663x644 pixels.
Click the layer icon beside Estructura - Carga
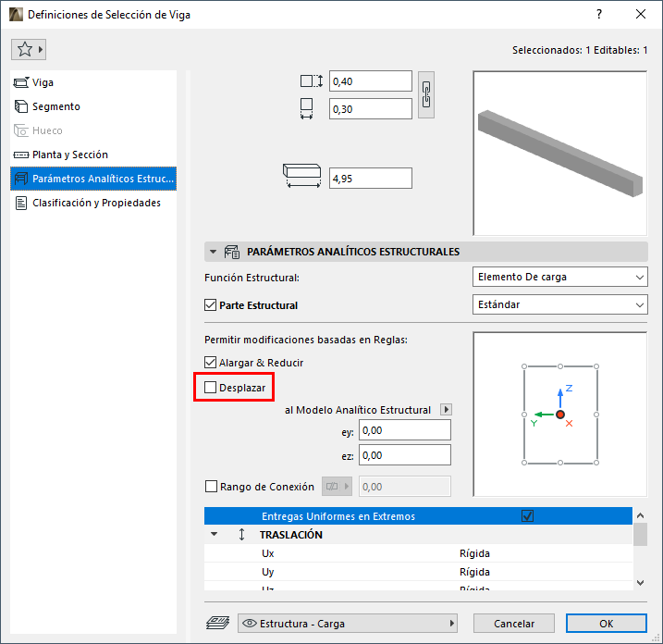click(x=217, y=623)
